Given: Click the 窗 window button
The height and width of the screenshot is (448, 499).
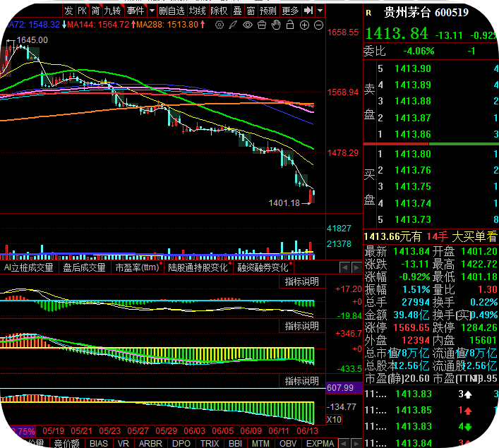Looking at the screenshot, I should click(x=251, y=11).
